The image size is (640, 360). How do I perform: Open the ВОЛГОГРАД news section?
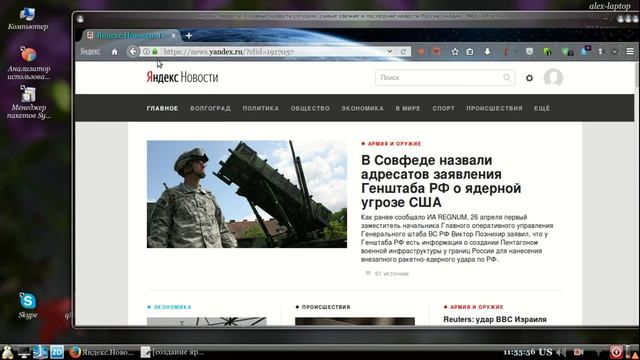coord(210,109)
